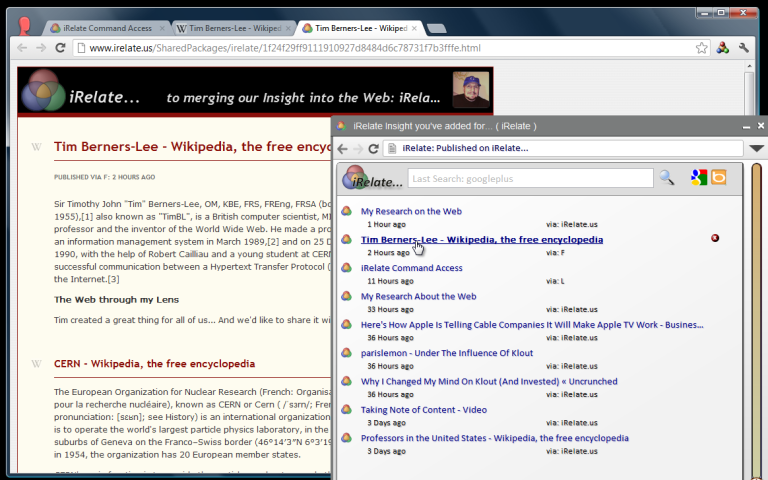Screen dimensions: 768x480
Task: Click 'PUBLISHED VIA F: 2 HOURS AGO' text
Action: point(104,177)
